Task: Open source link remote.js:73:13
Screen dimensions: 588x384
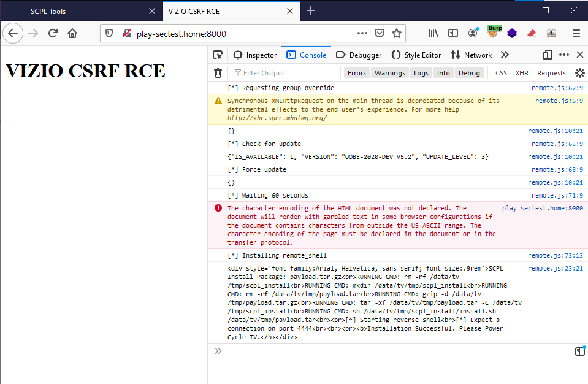Action: point(556,255)
